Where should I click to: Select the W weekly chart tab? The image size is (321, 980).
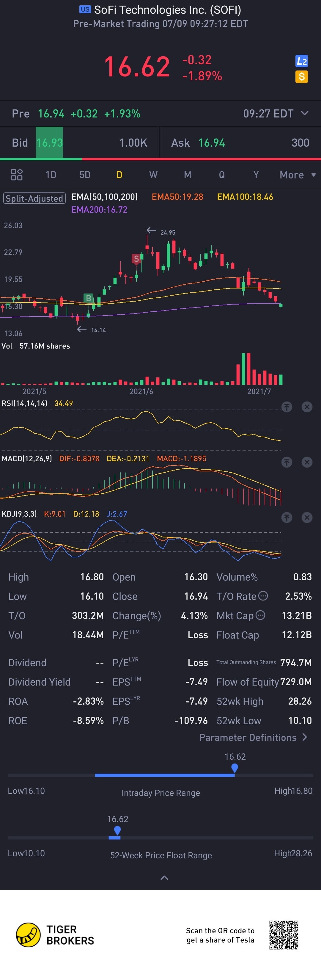coord(153,175)
